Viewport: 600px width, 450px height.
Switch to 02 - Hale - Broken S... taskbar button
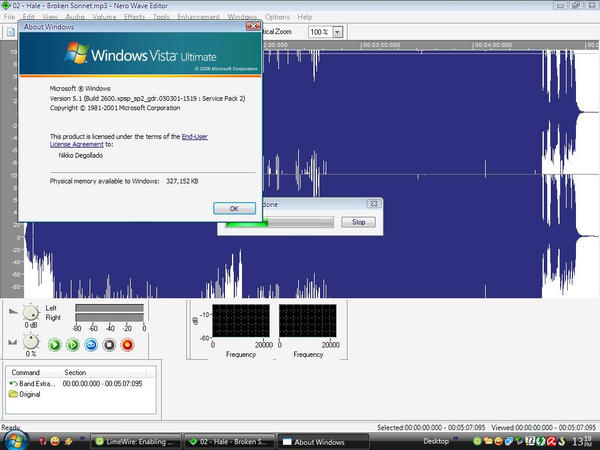coord(230,442)
